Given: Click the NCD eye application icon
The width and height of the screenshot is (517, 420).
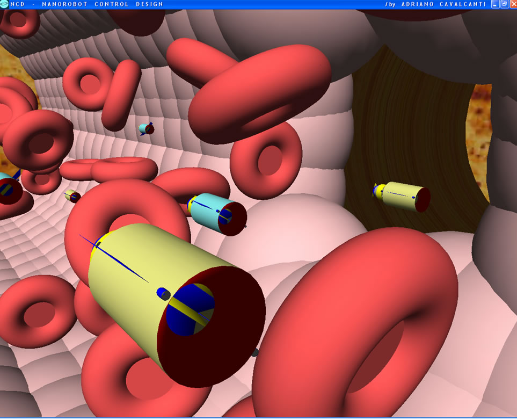Looking at the screenshot, I should (4, 4).
